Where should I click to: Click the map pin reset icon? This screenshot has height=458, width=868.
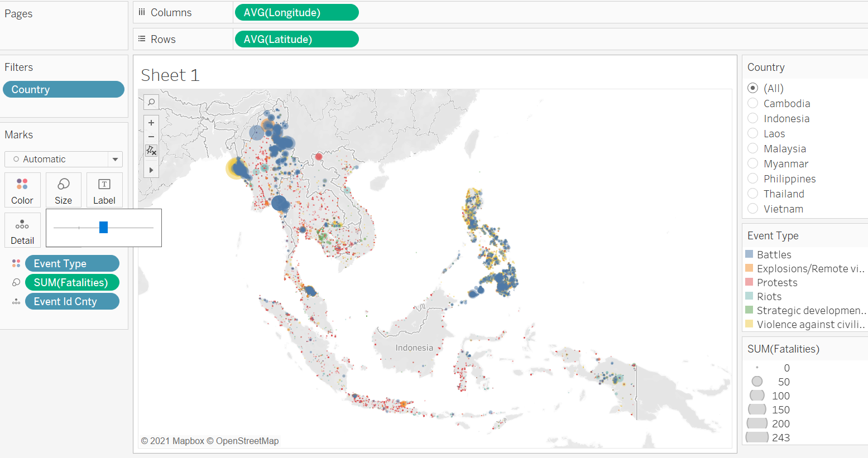pos(151,151)
